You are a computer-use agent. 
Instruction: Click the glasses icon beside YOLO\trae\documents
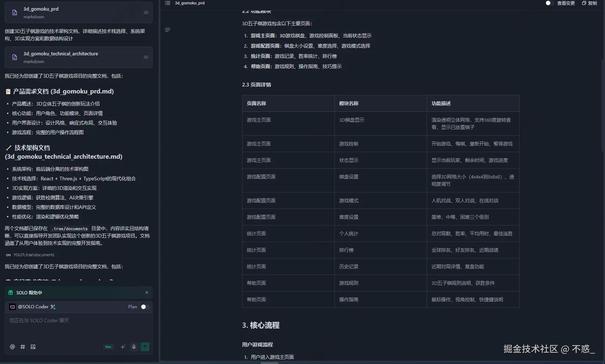[8, 255]
